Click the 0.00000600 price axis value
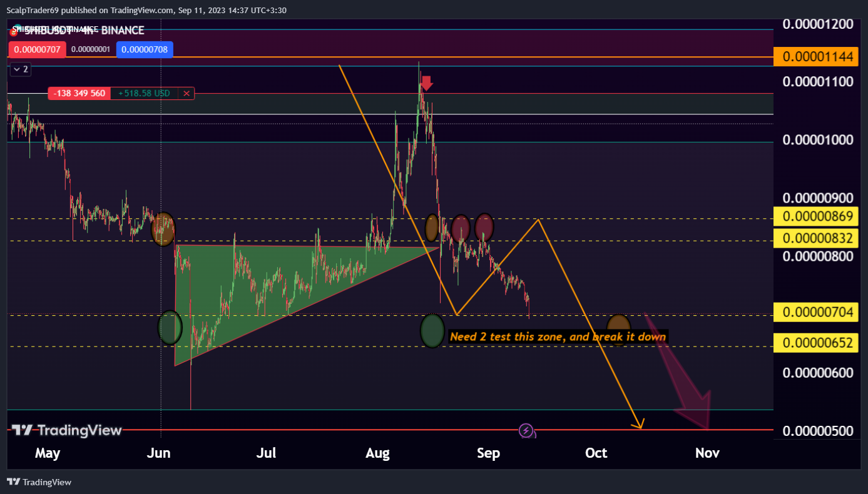 818,373
